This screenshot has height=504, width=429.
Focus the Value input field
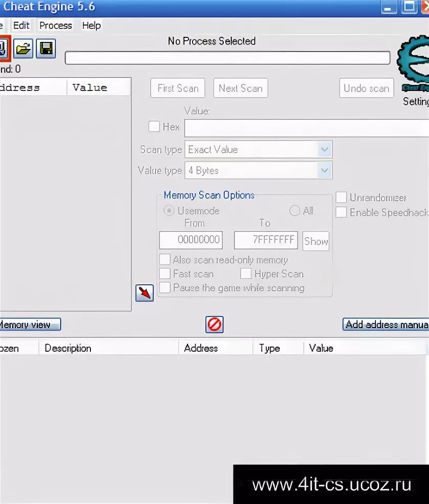click(x=306, y=128)
